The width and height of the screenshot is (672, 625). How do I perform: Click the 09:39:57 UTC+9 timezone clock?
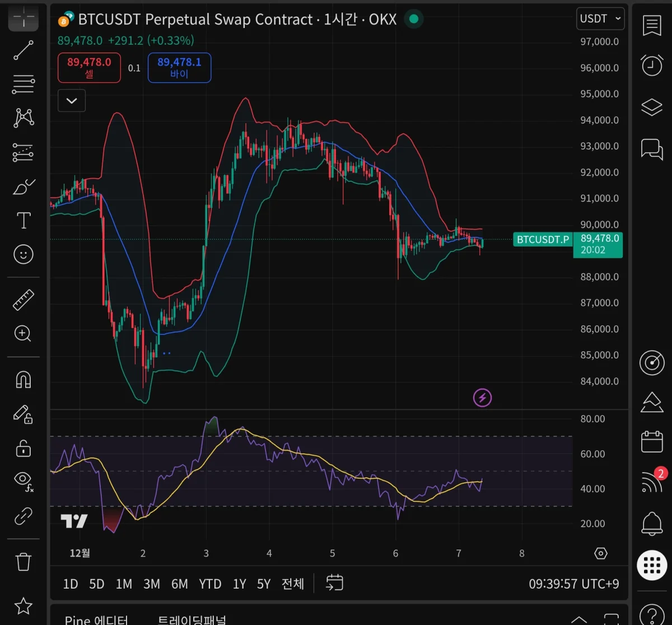tap(574, 584)
